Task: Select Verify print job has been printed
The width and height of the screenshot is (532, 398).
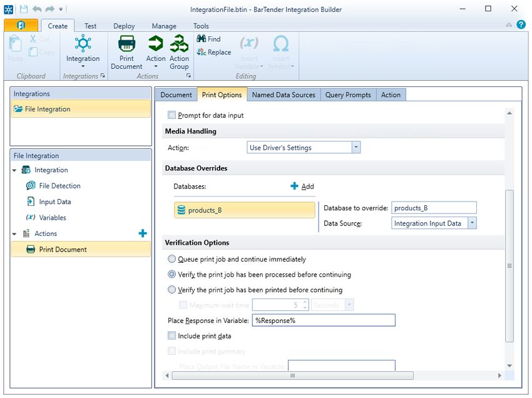Action: click(x=172, y=289)
